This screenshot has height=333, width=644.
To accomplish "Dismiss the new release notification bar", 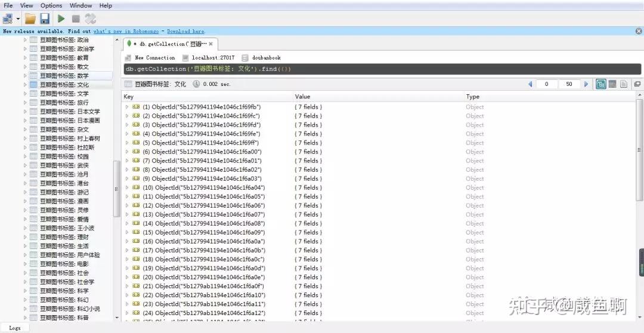I will coord(639,31).
